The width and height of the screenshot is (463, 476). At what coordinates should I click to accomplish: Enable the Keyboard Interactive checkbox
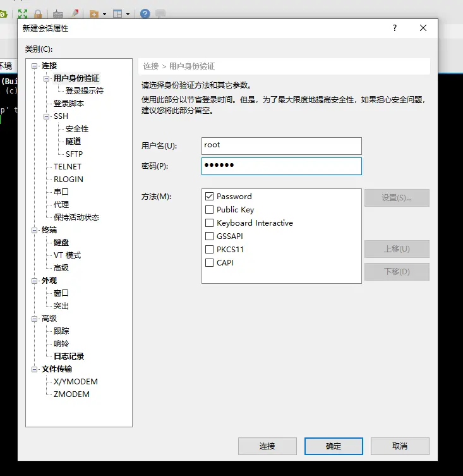coord(209,223)
